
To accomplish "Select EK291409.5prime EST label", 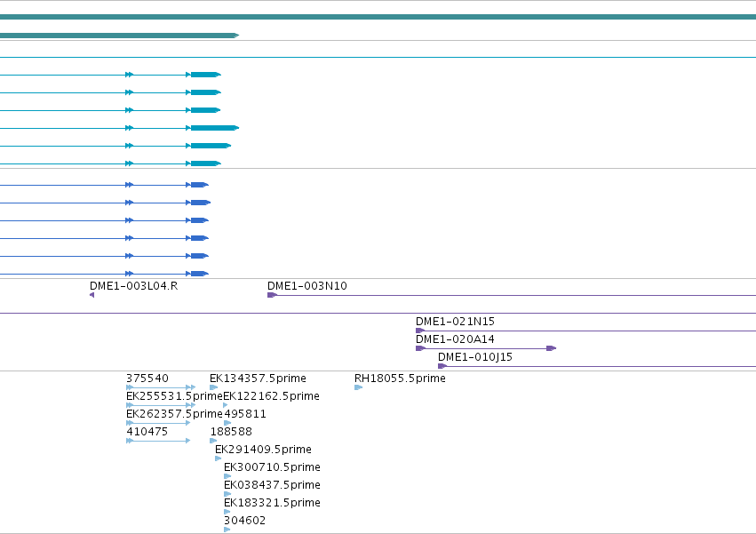I will coord(263,449).
